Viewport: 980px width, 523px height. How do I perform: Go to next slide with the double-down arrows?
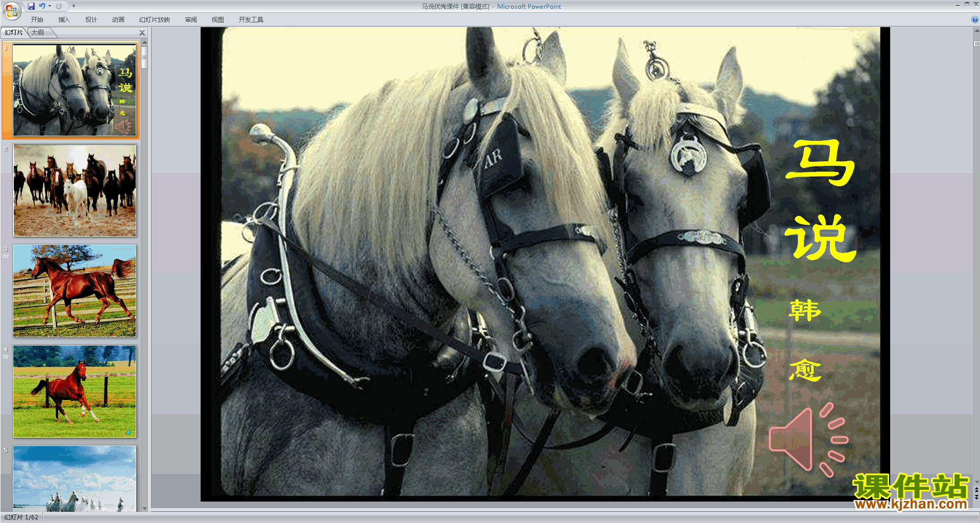pos(976,497)
